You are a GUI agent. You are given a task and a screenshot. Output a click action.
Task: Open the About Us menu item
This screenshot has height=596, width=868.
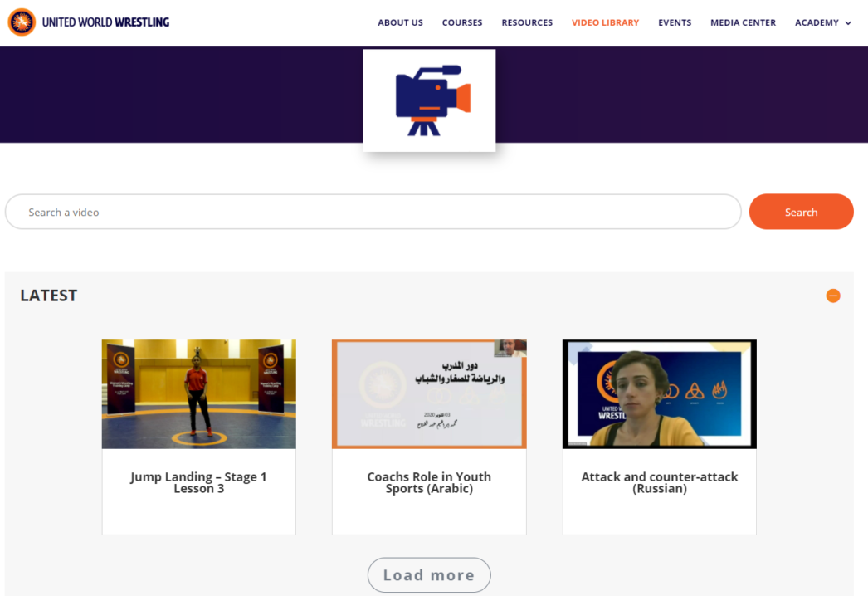(400, 22)
